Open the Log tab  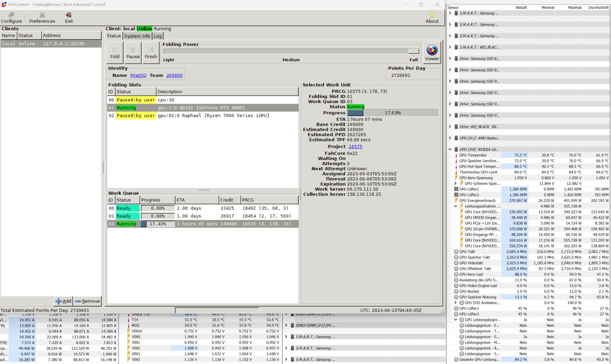(x=157, y=36)
